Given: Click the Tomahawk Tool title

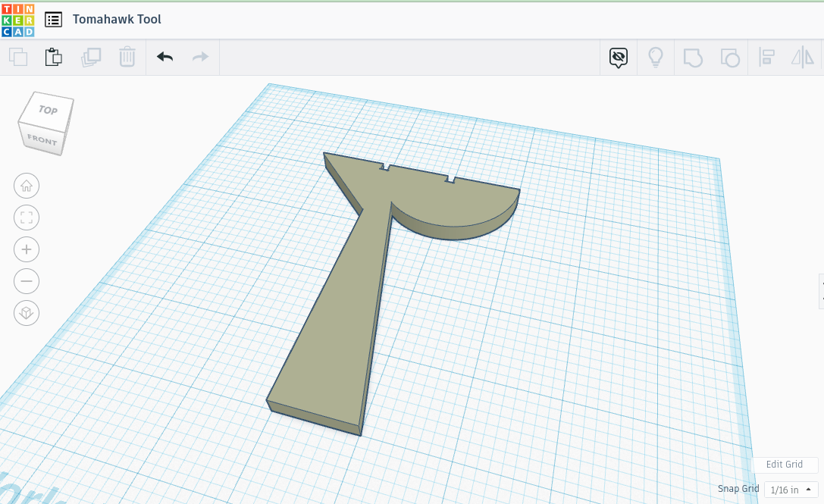Looking at the screenshot, I should [x=116, y=20].
